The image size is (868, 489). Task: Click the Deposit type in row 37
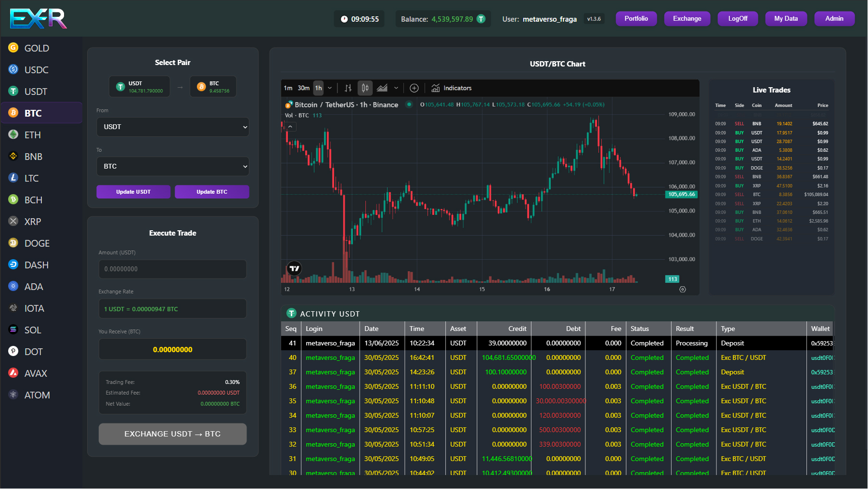tap(732, 372)
